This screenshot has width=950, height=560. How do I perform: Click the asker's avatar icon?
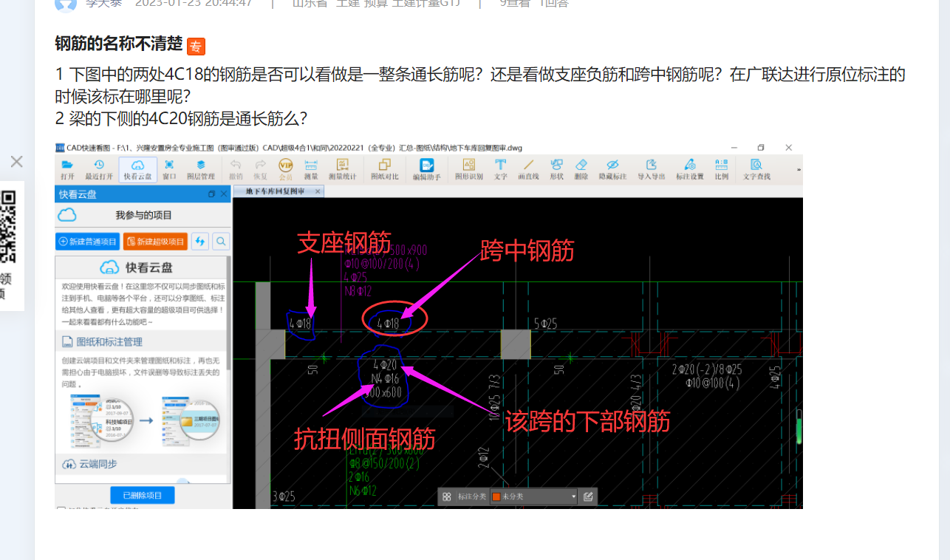66,4
